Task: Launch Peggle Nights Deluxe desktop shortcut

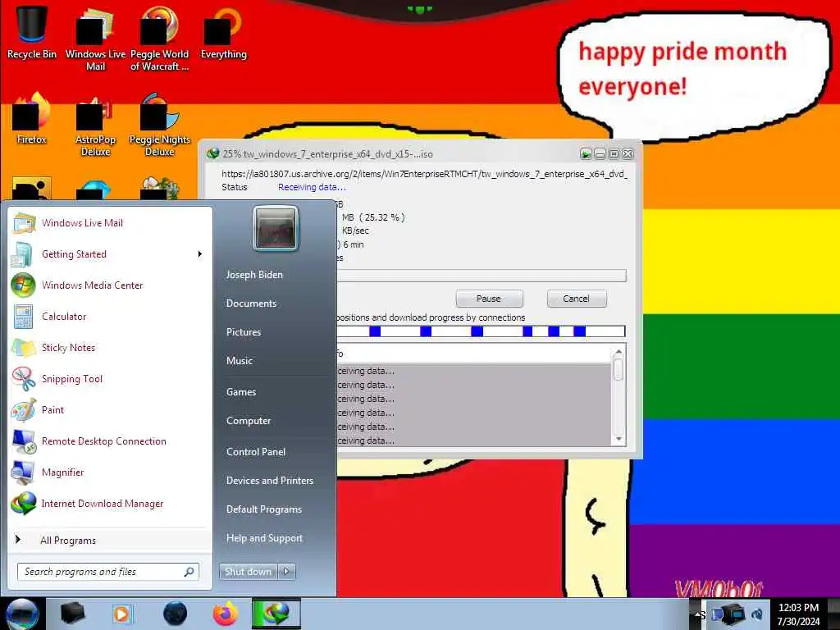Action: point(160,125)
